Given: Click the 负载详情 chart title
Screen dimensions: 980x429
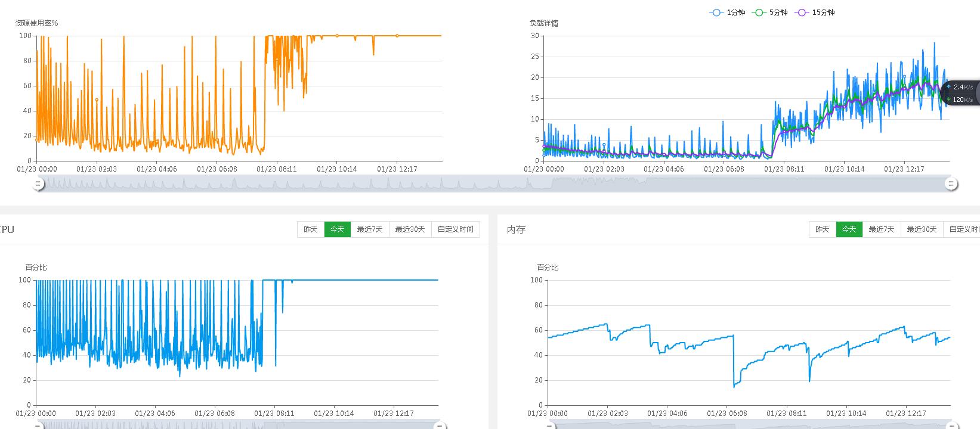Looking at the screenshot, I should (544, 23).
